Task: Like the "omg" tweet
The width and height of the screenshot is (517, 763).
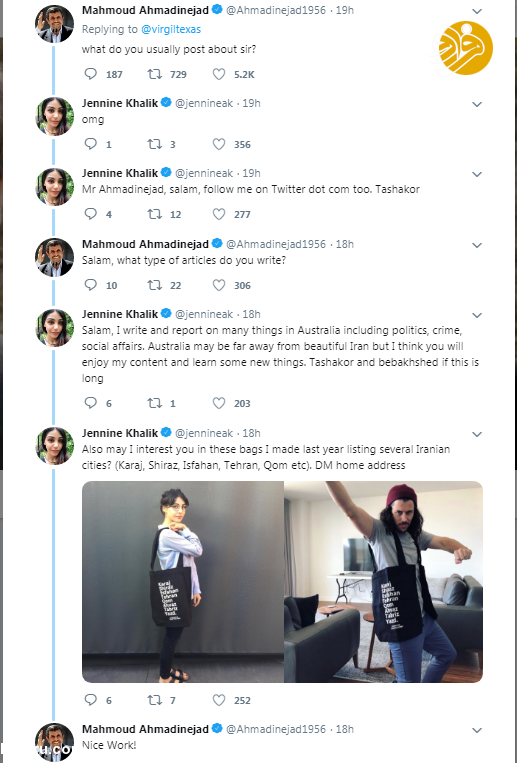Action: click(219, 144)
